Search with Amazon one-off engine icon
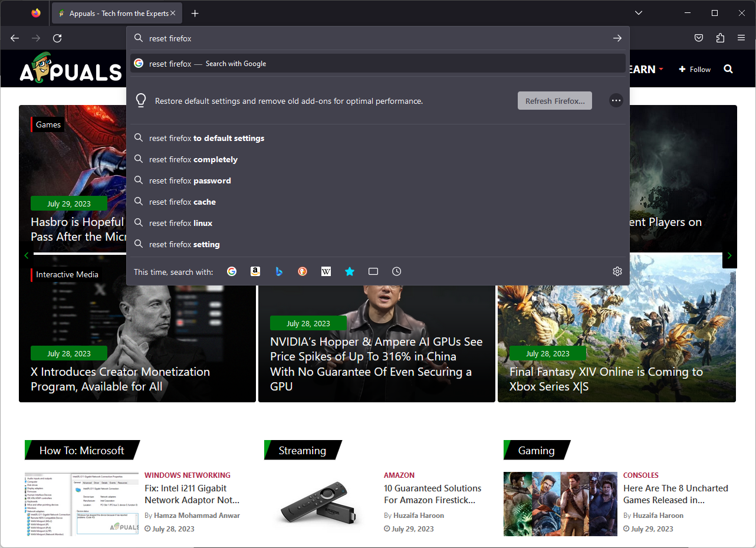 pyautogui.click(x=255, y=271)
